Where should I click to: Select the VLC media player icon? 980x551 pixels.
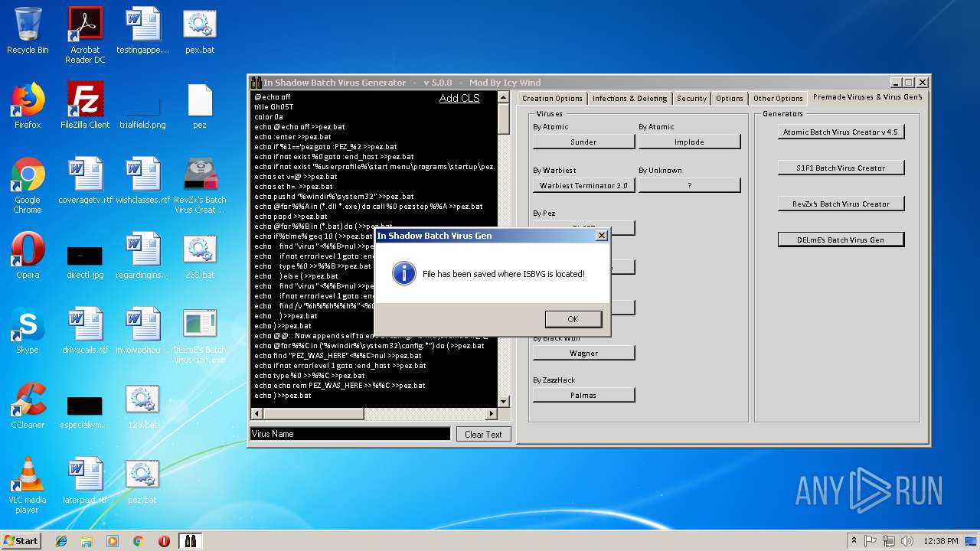(x=28, y=485)
